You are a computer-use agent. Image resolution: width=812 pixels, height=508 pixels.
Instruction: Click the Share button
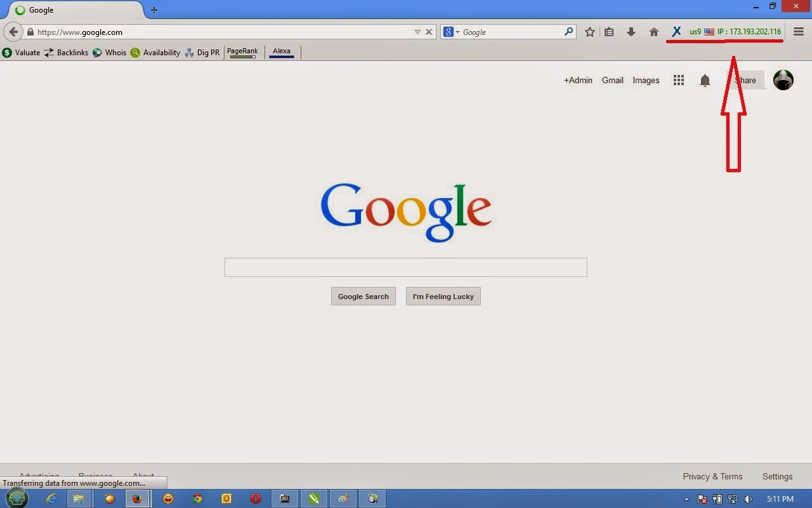click(x=745, y=80)
